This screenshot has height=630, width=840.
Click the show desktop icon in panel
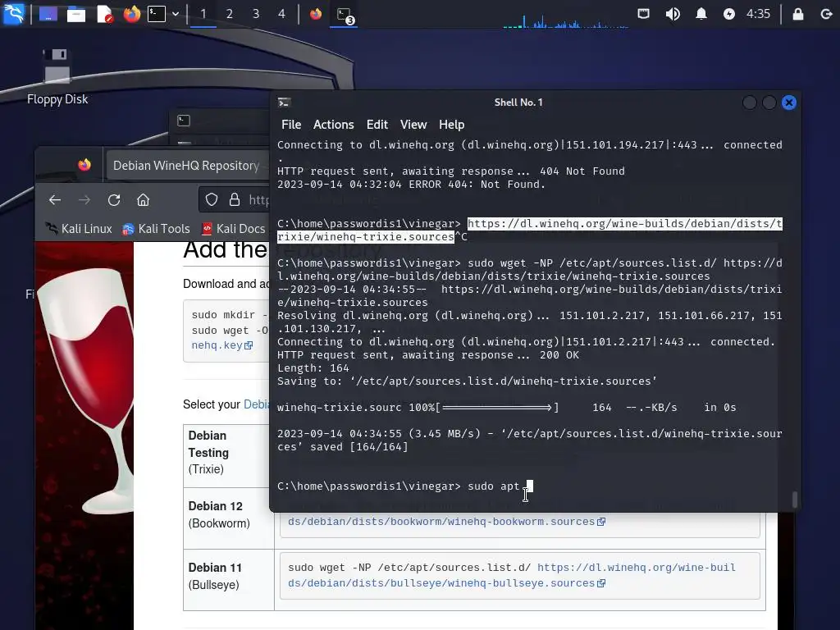coord(48,13)
